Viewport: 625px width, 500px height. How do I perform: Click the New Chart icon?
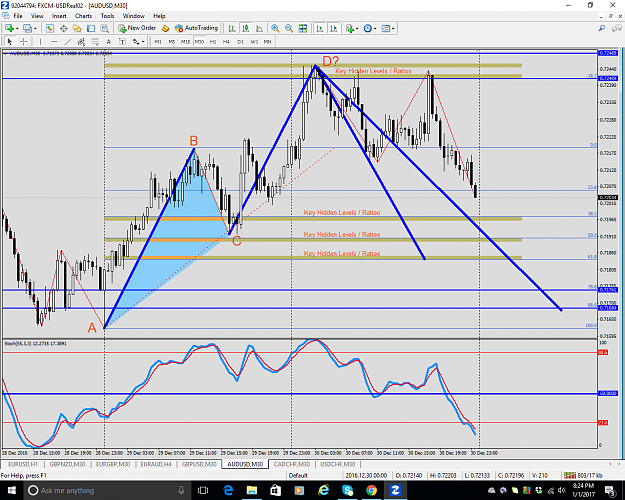click(x=9, y=28)
